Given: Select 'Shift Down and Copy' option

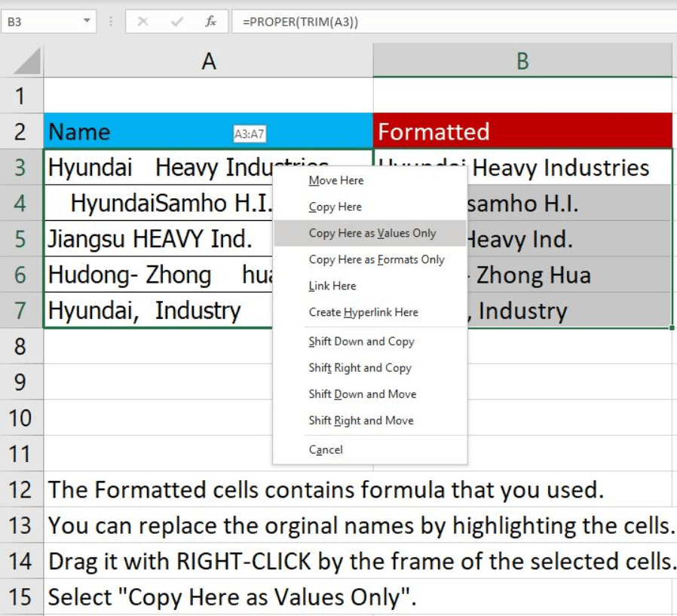Looking at the screenshot, I should (x=361, y=342).
